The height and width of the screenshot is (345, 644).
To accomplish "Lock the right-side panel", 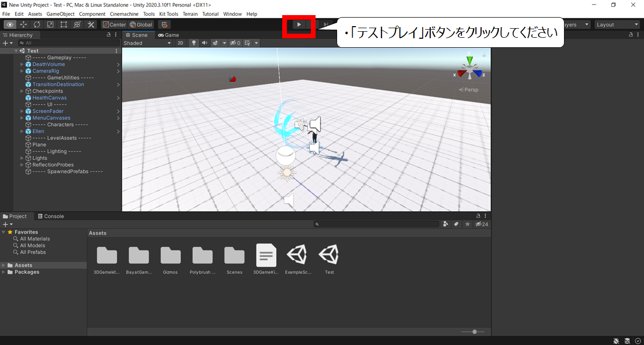I will [x=631, y=35].
